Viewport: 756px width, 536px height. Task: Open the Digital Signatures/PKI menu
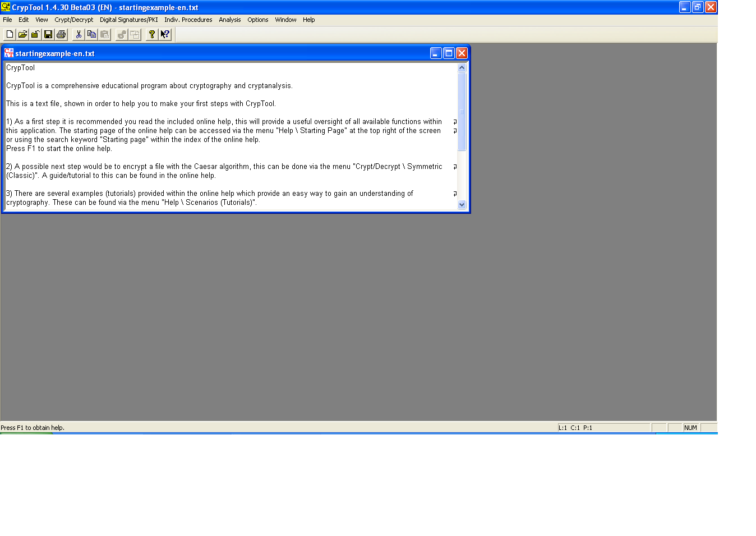click(x=129, y=20)
